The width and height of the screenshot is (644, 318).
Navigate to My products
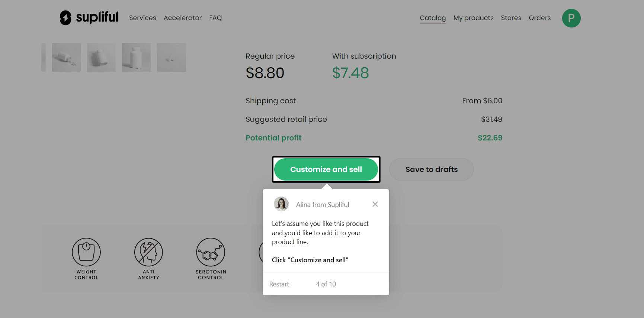coord(473,18)
